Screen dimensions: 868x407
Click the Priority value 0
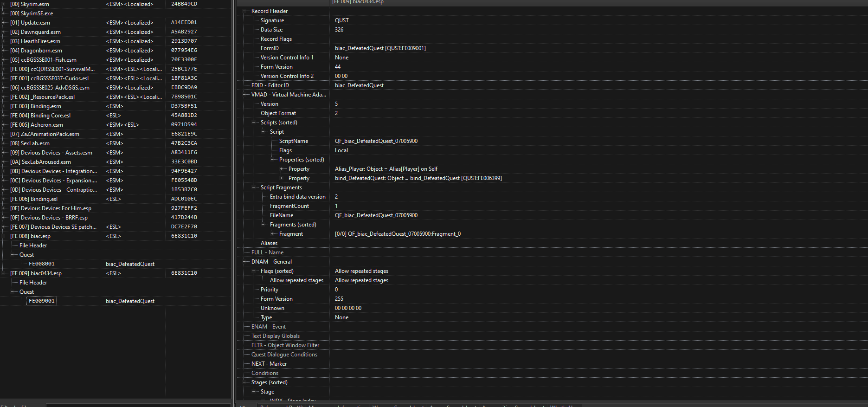[x=336, y=290]
